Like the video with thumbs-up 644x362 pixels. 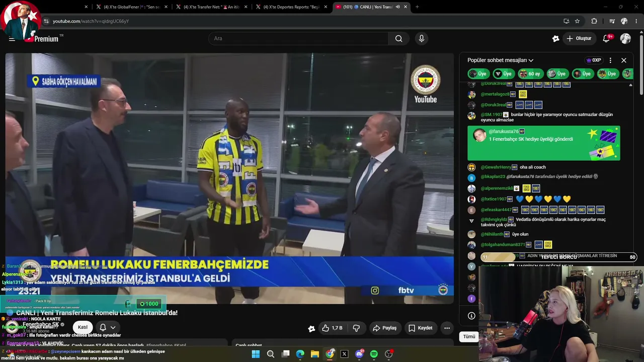[332, 328]
